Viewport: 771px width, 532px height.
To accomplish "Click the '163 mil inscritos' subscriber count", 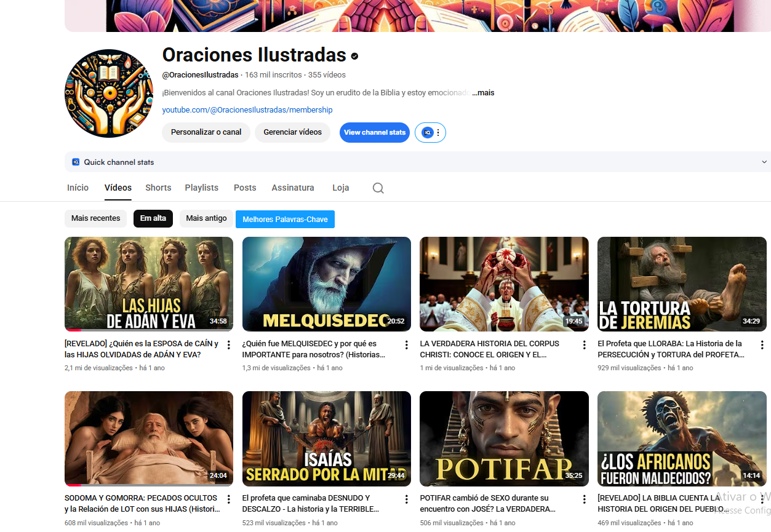I will pos(273,75).
